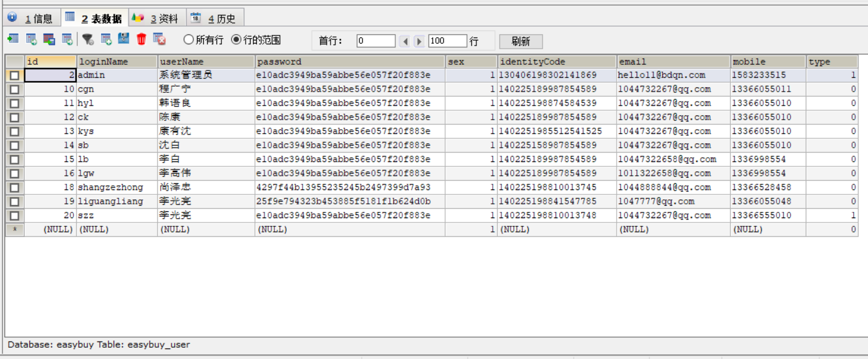
Task: Select the mobile cell 1583233515
Action: pos(768,75)
